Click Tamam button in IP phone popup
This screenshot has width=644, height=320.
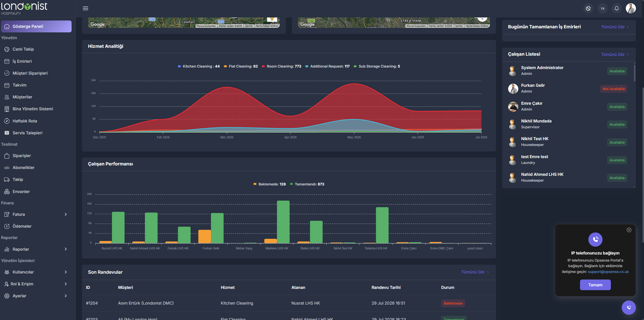595,285
